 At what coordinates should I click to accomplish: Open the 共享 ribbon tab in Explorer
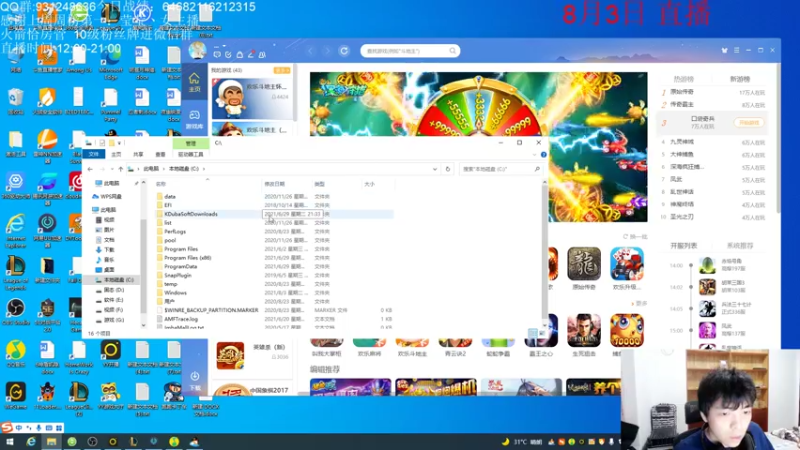pyautogui.click(x=138, y=154)
